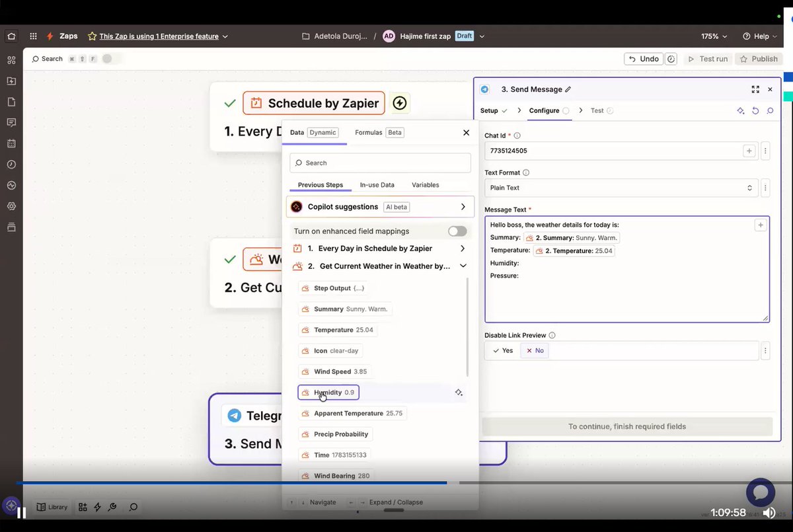Open the Zapier home icon
The image size is (793, 532).
[x=11, y=36]
